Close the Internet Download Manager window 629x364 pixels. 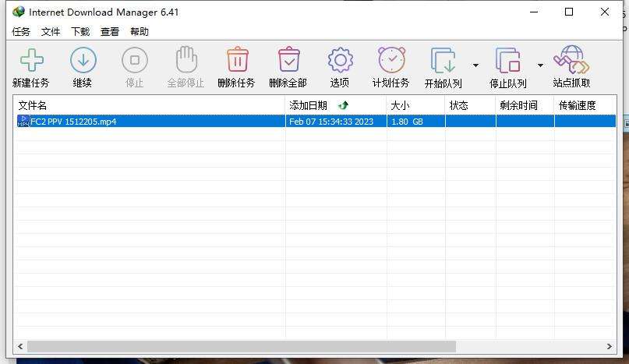pyautogui.click(x=605, y=12)
